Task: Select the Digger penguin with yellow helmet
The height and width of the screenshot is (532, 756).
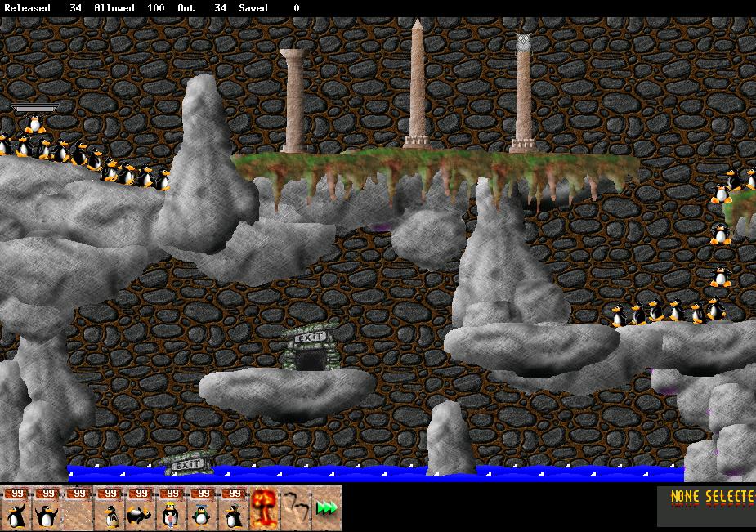Action: 171,509
